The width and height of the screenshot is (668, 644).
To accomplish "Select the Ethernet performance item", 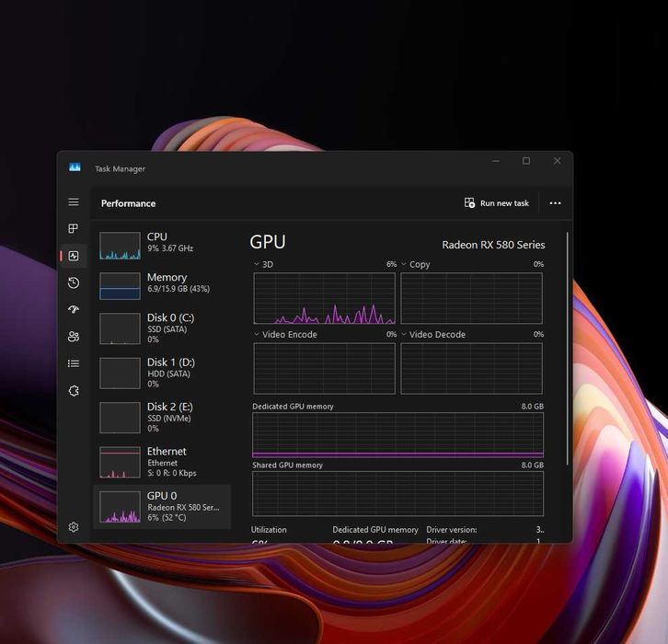I will click(x=162, y=462).
